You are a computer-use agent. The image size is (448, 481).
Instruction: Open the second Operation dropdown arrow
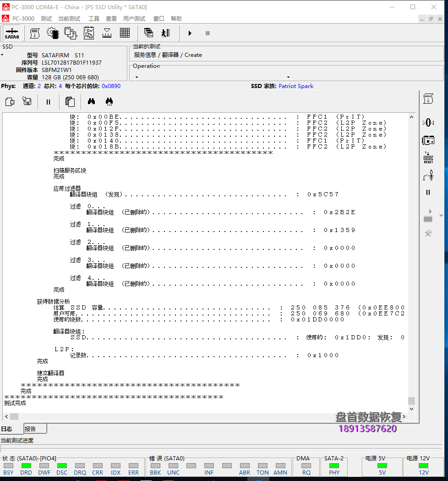tap(288, 77)
